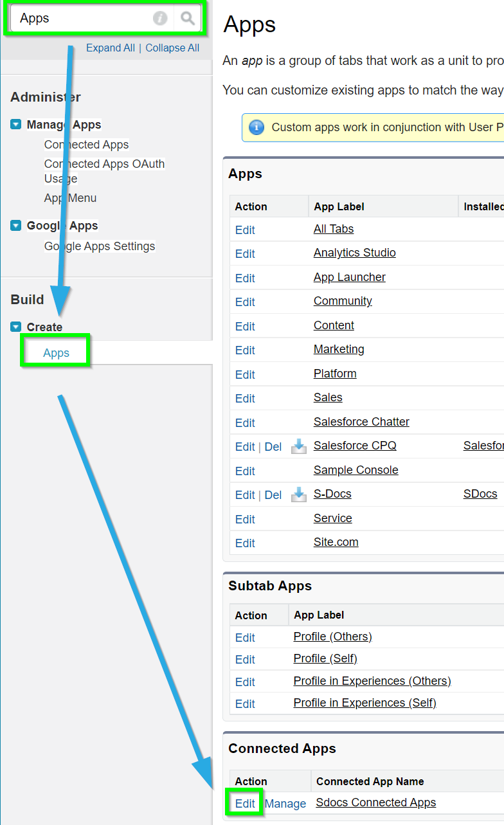Screen dimensions: 504x825
Task: Open the Platform app label link
Action: [x=335, y=374]
